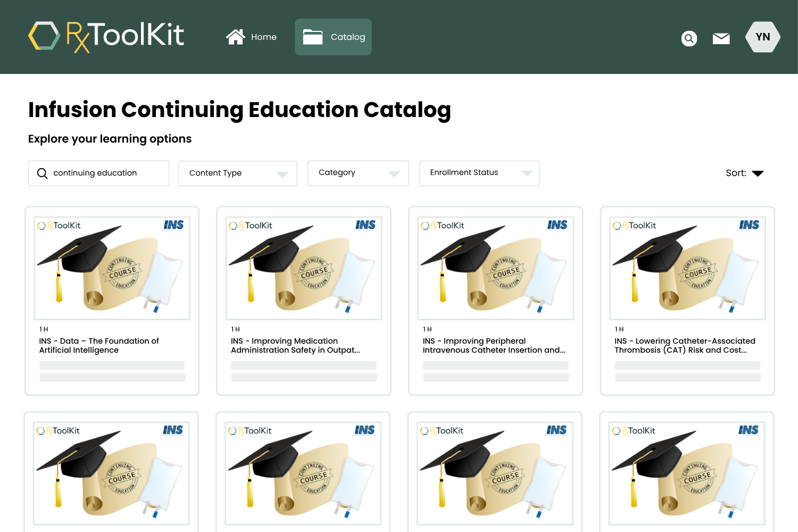Open the Sort dropdown arrow
This screenshot has width=798, height=532.
[758, 173]
